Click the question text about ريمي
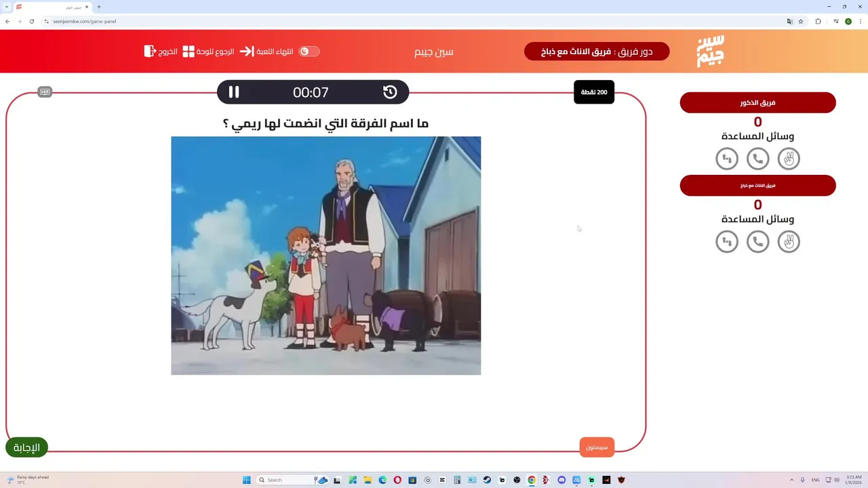This screenshot has height=488, width=868. [326, 123]
